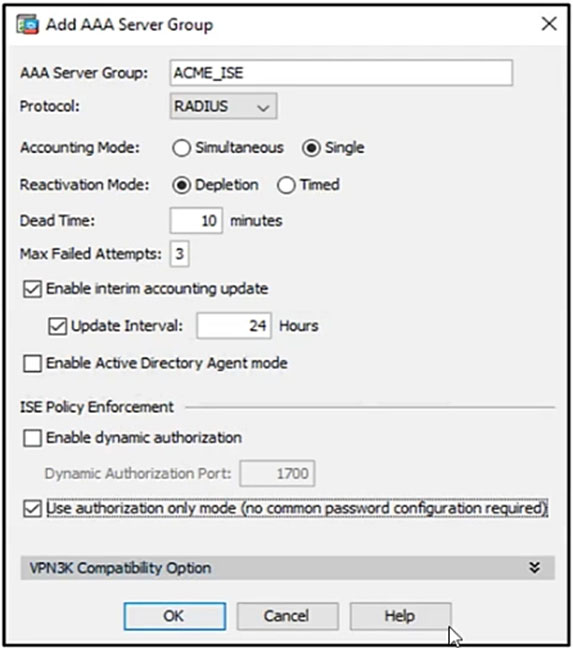Click the Max Failed Attempts field
The height and width of the screenshot is (649, 573).
point(179,254)
